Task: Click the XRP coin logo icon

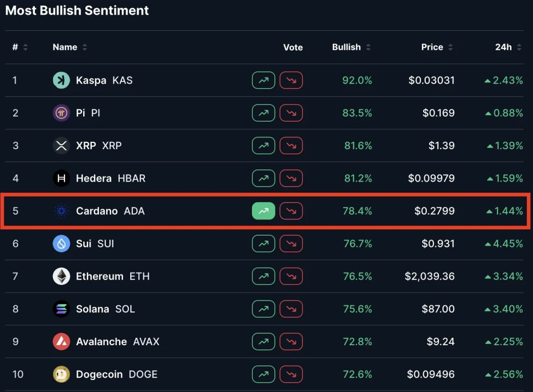Action: coord(61,146)
